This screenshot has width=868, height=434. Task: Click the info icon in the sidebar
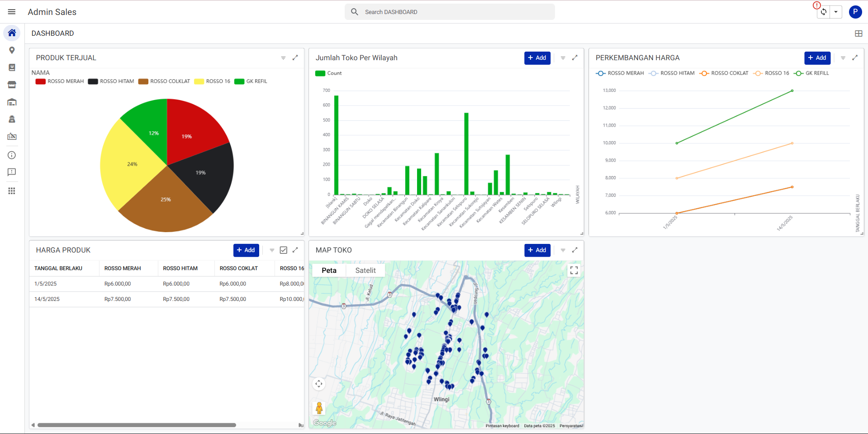coord(12,155)
